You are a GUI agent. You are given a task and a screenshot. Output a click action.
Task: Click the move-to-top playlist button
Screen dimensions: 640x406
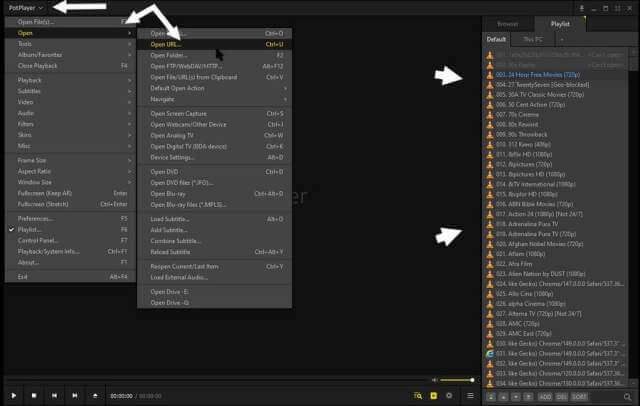tap(491, 397)
